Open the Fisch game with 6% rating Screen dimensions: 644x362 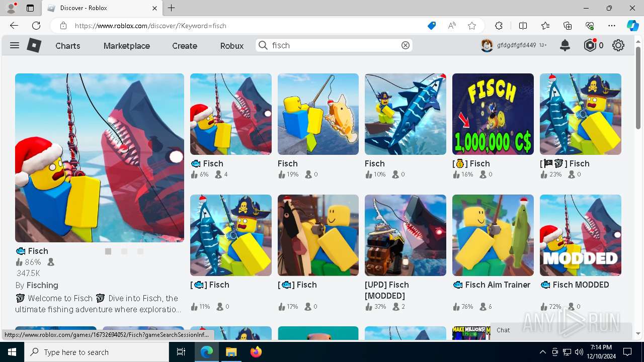pos(231,114)
